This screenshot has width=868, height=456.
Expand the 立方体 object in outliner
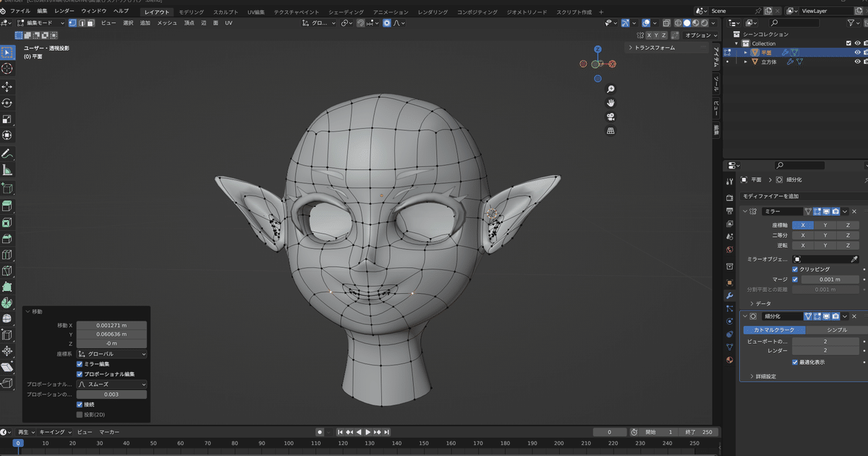click(x=746, y=62)
